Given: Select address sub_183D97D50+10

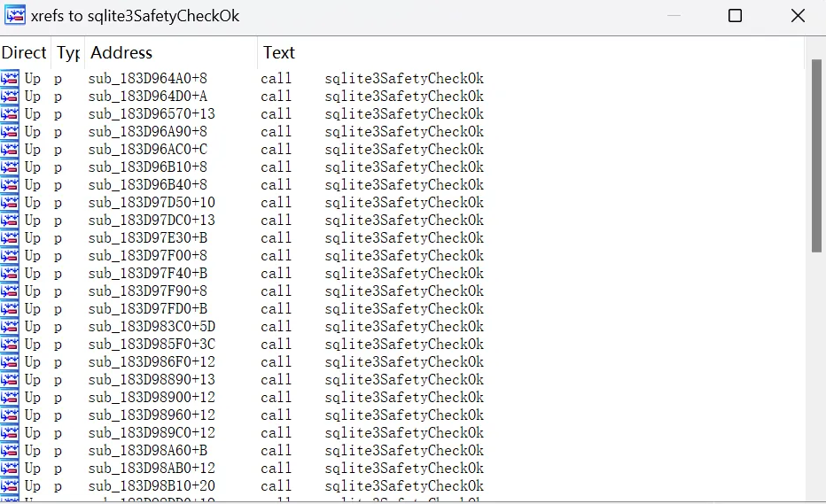Looking at the screenshot, I should tap(152, 202).
